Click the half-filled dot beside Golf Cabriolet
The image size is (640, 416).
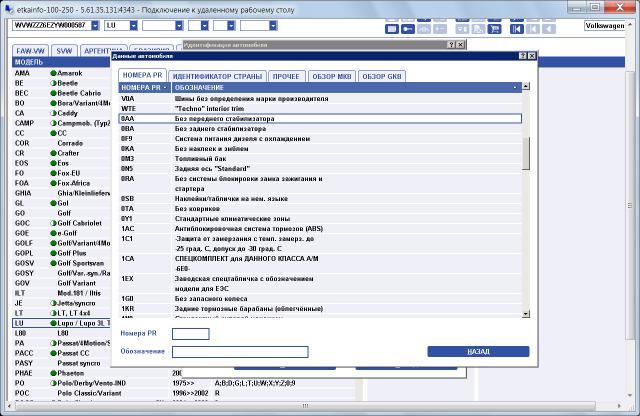click(x=53, y=223)
